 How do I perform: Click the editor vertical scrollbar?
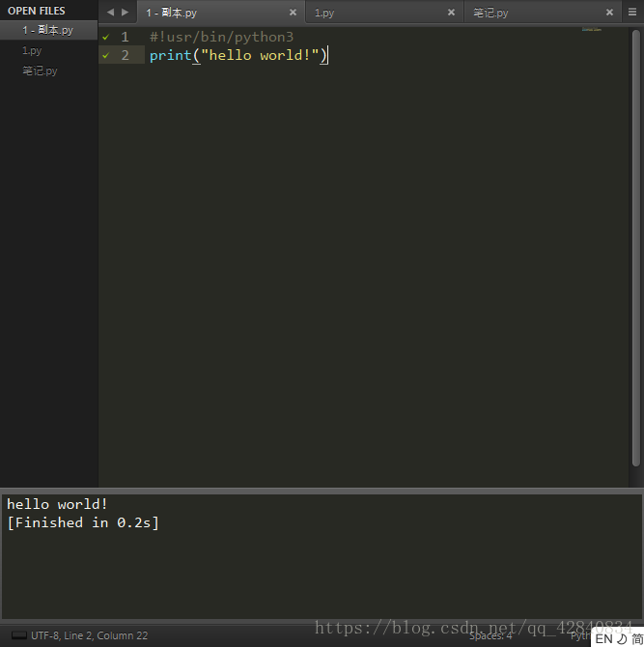tap(635, 247)
